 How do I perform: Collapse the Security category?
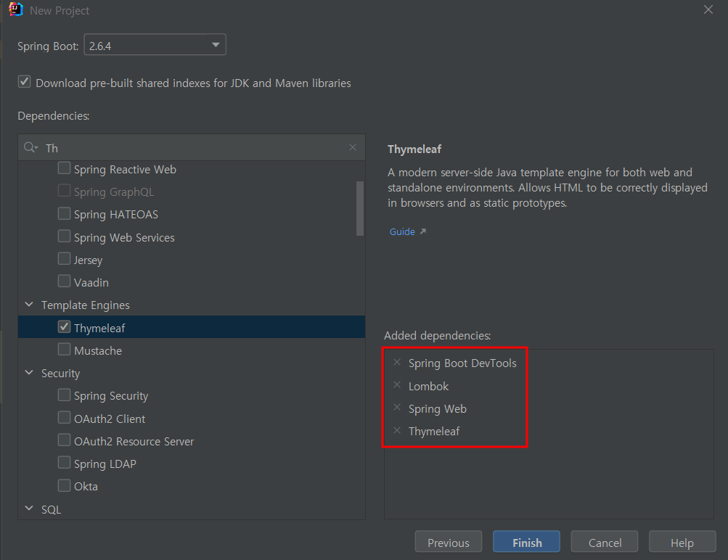[x=29, y=373]
